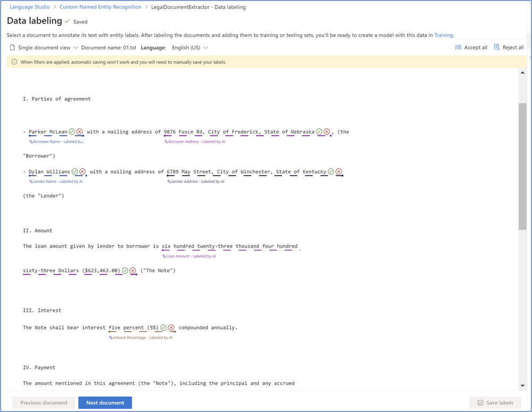Screen dimensions: 532x412
Task: Open Custom Named Entity Recognition breadcrumb
Action: point(101,7)
